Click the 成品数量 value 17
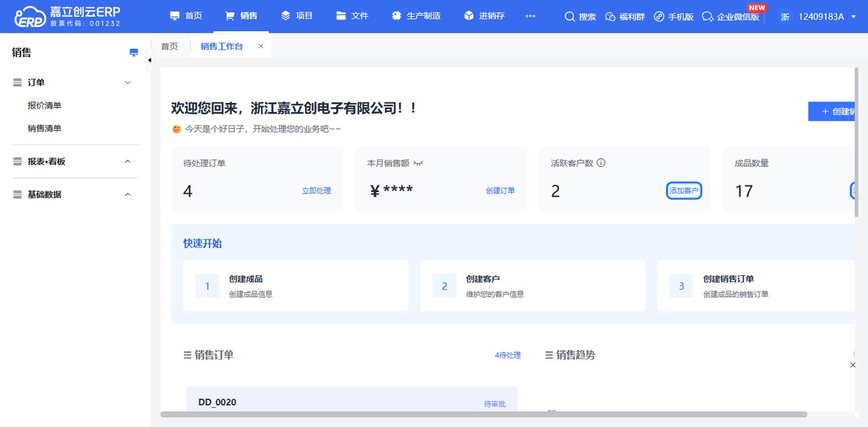This screenshot has width=868, height=427. (x=744, y=192)
